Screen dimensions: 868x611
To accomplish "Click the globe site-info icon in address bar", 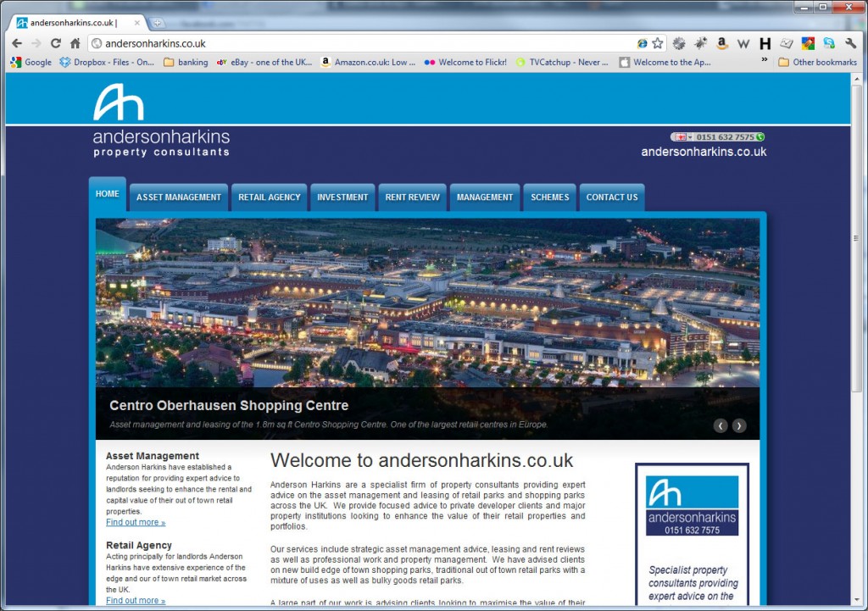I will (x=97, y=43).
